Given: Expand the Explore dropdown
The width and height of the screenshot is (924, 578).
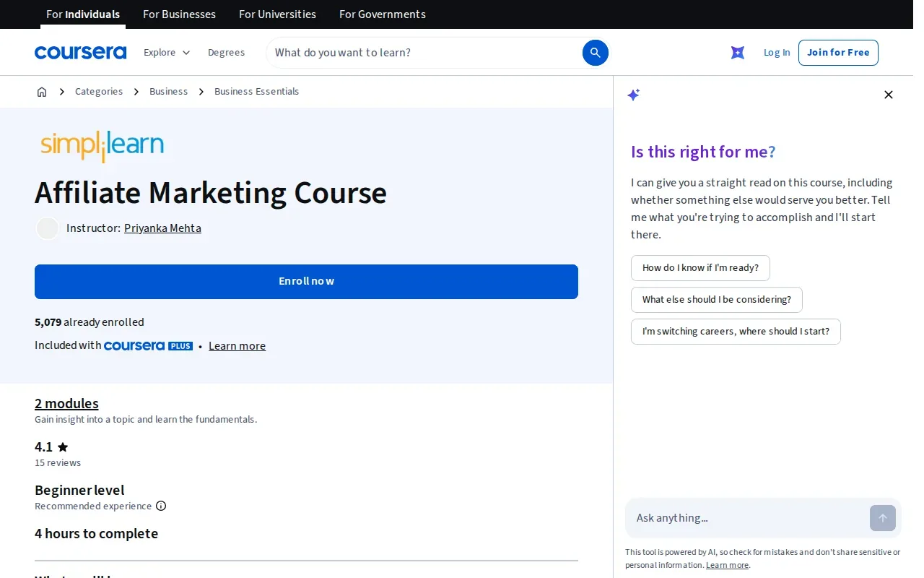Looking at the screenshot, I should point(167,53).
